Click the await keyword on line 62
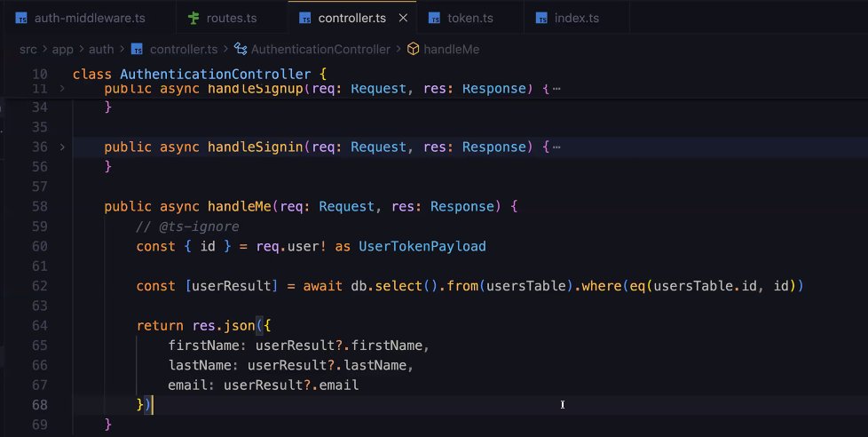The height and width of the screenshot is (437, 868). (x=323, y=286)
